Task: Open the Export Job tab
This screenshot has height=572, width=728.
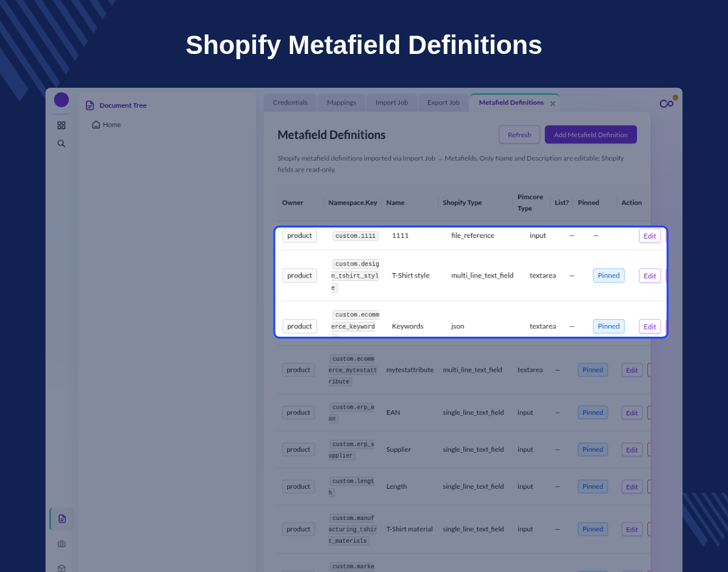Action: point(443,103)
